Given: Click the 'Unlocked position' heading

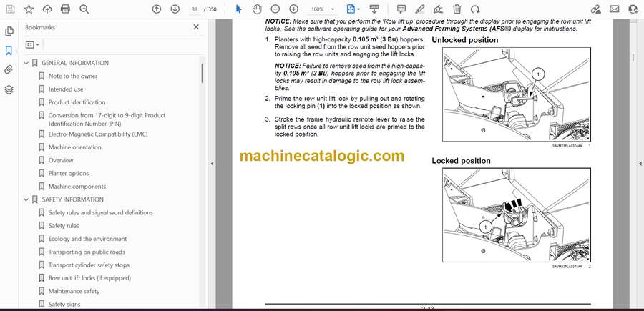Looking at the screenshot, I should [464, 40].
